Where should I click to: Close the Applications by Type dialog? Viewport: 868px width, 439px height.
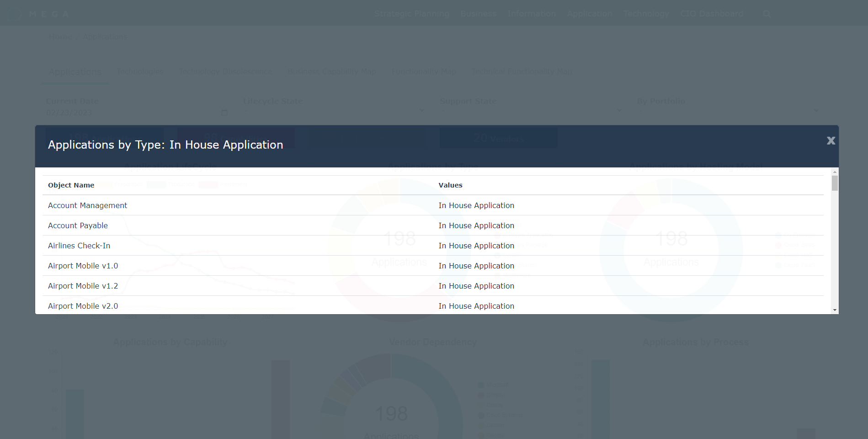click(x=831, y=141)
